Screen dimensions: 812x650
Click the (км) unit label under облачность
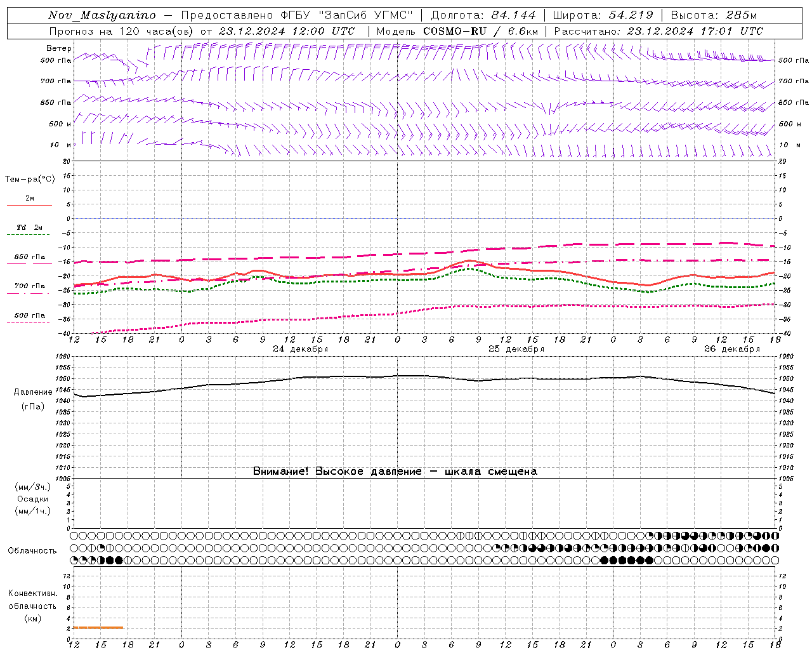click(x=33, y=618)
